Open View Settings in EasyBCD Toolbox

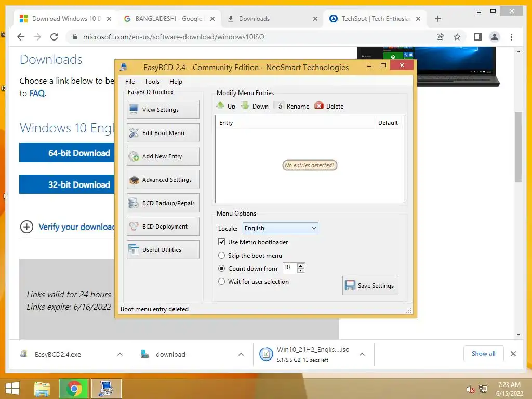pyautogui.click(x=163, y=109)
